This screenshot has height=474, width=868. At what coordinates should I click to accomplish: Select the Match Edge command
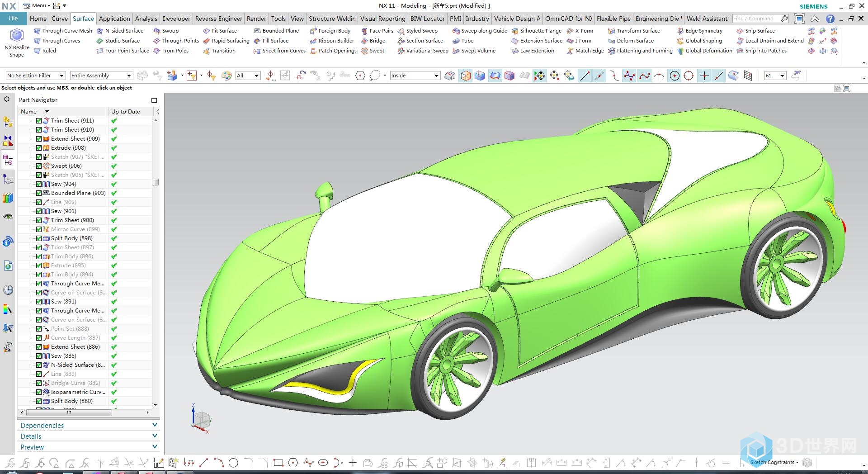coord(585,51)
